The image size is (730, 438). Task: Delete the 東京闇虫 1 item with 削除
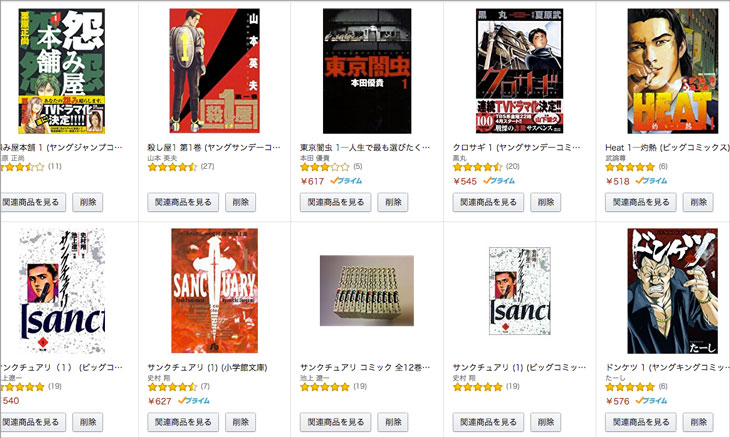[393, 202]
